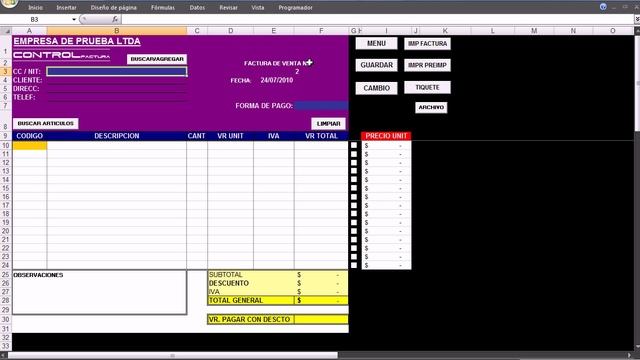Click the DESCRIPCION column heading

117,136
